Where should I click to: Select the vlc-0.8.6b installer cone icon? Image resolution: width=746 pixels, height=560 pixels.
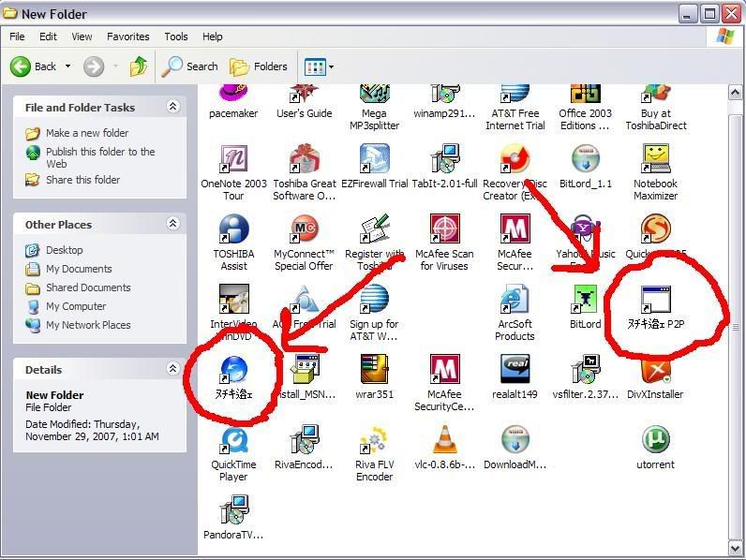pyautogui.click(x=444, y=440)
